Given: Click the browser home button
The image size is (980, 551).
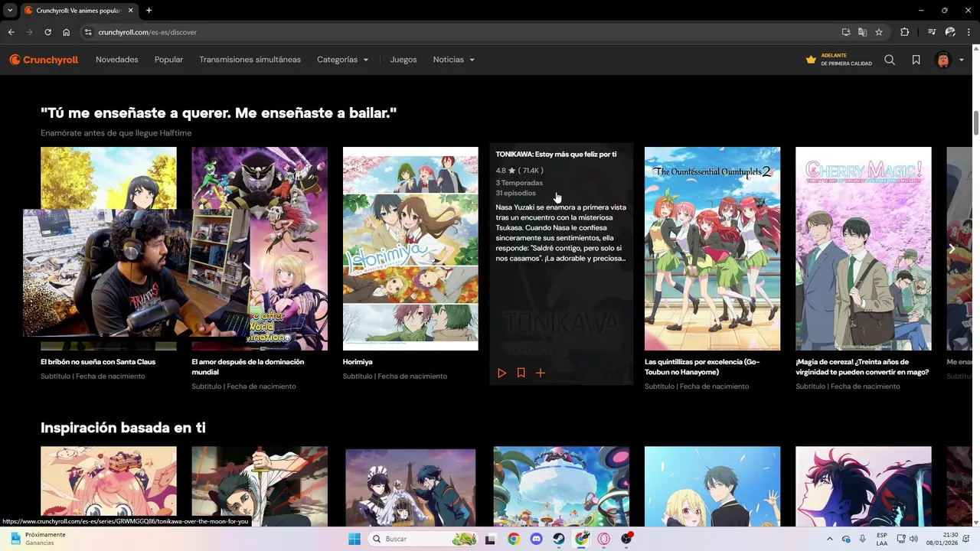Looking at the screenshot, I should [x=67, y=32].
